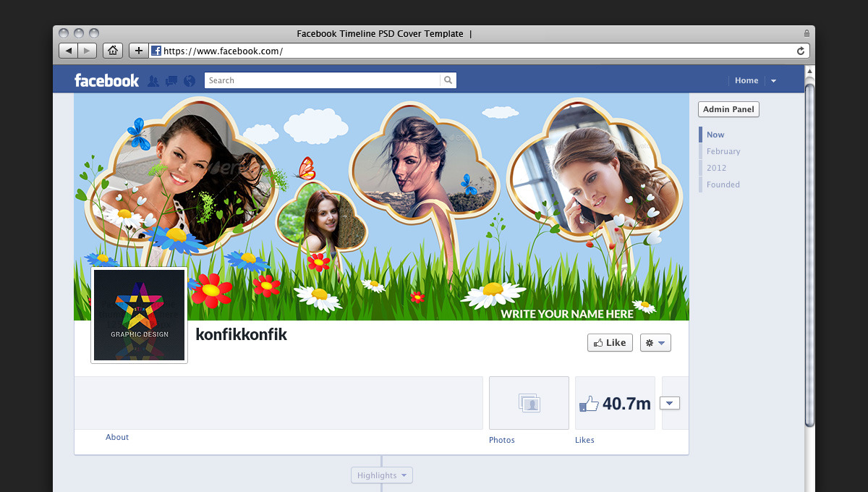Reload page using refresh icon
This screenshot has width=868, height=492.
pos(801,51)
